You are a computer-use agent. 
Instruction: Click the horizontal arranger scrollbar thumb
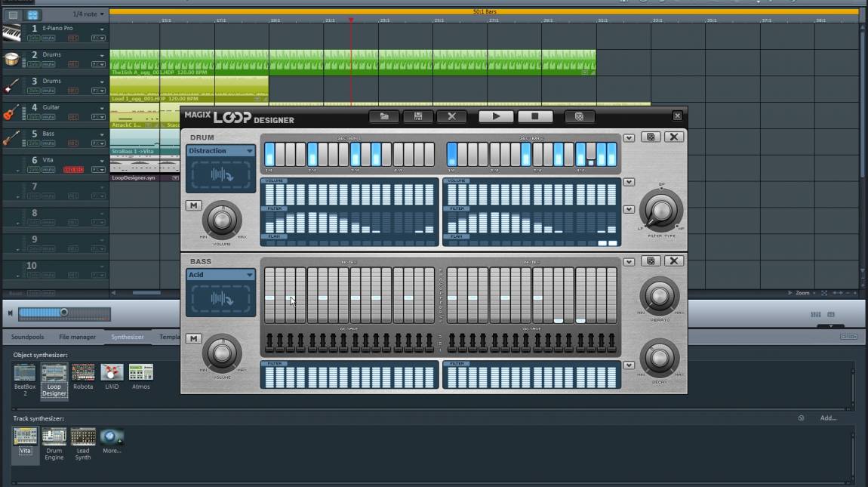click(x=146, y=293)
